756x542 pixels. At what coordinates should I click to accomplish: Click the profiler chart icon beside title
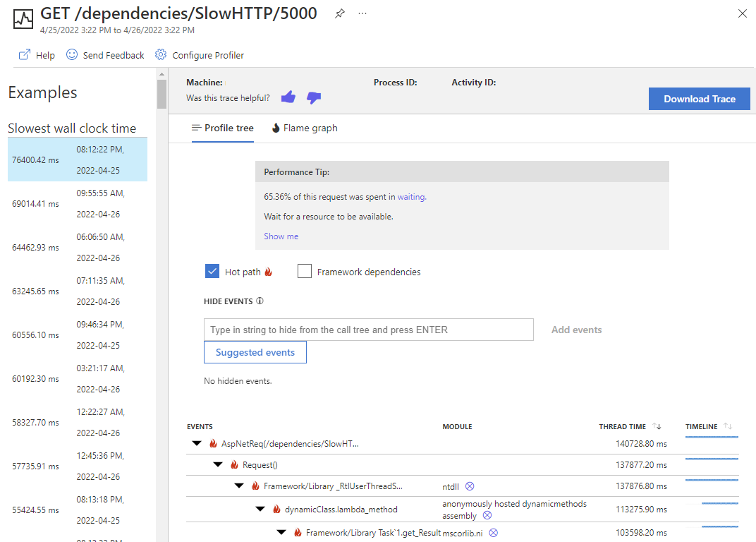click(x=23, y=19)
